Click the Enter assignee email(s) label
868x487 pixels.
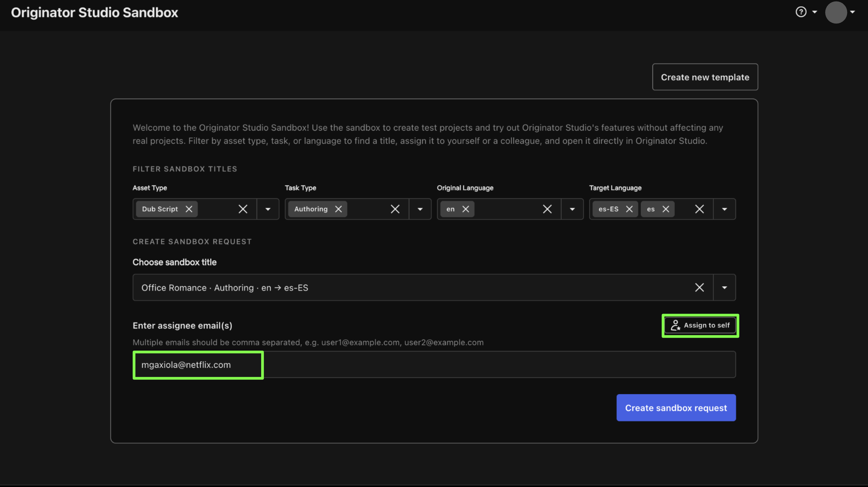point(182,326)
